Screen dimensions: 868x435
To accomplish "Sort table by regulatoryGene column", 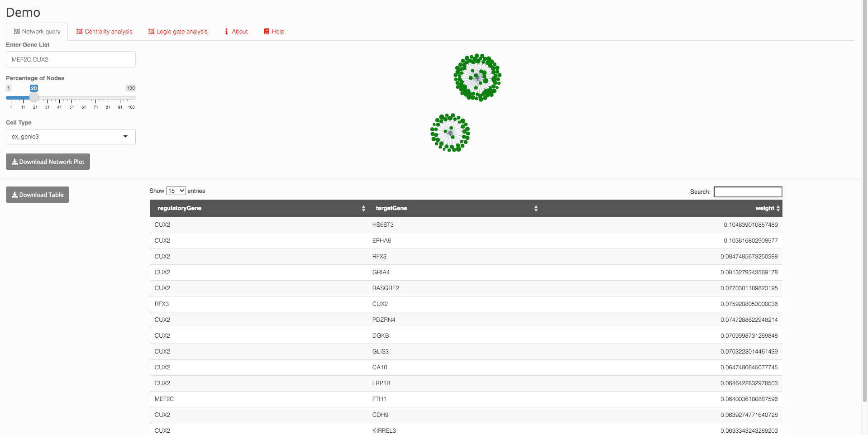I will pos(258,208).
